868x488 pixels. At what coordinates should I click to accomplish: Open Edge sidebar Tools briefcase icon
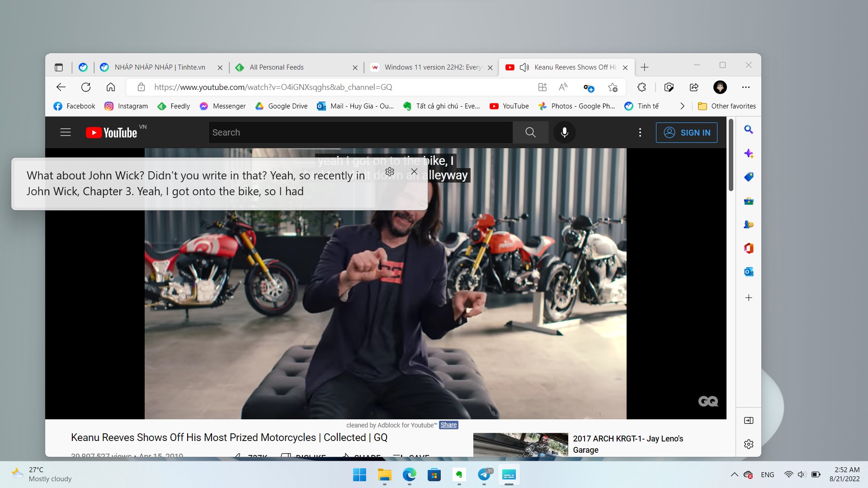(x=749, y=201)
